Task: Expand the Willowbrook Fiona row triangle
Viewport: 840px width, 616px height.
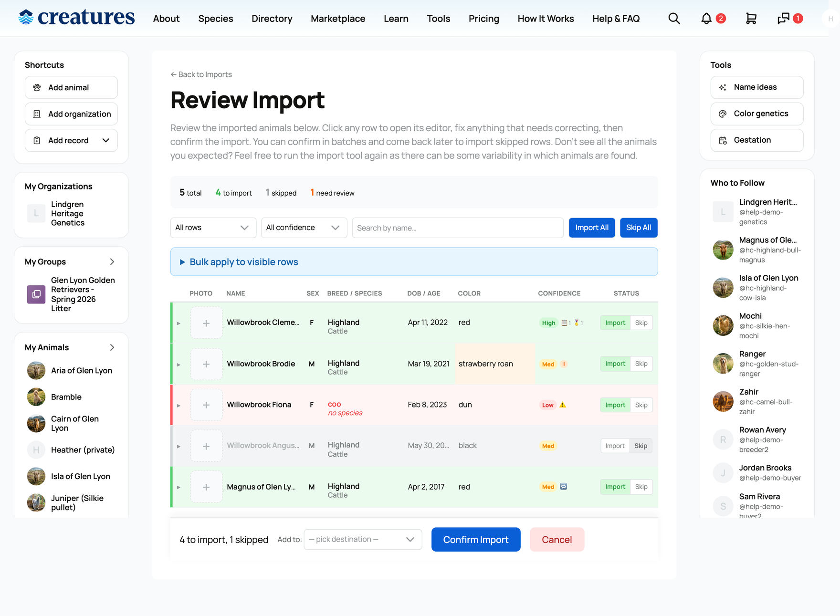Action: pos(178,406)
